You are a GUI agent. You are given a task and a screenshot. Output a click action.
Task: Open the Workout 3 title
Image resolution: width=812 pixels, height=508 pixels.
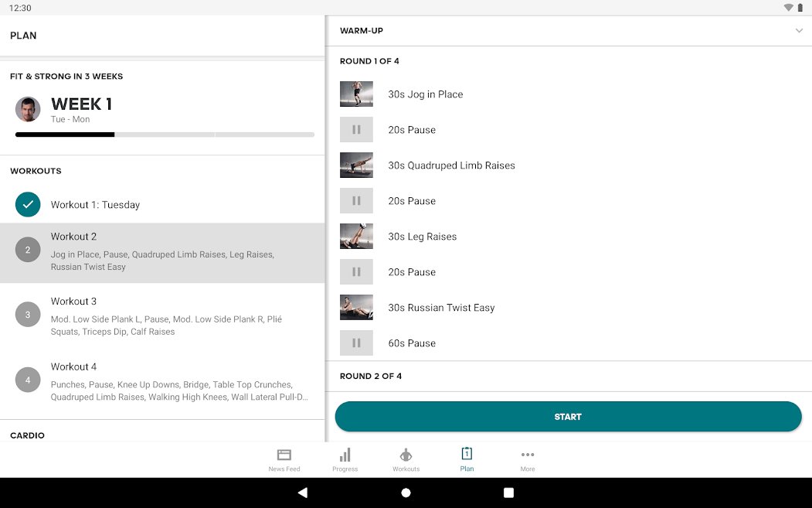click(73, 302)
